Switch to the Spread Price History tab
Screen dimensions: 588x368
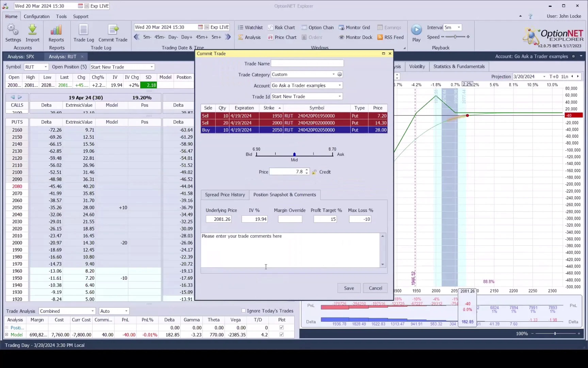point(225,195)
